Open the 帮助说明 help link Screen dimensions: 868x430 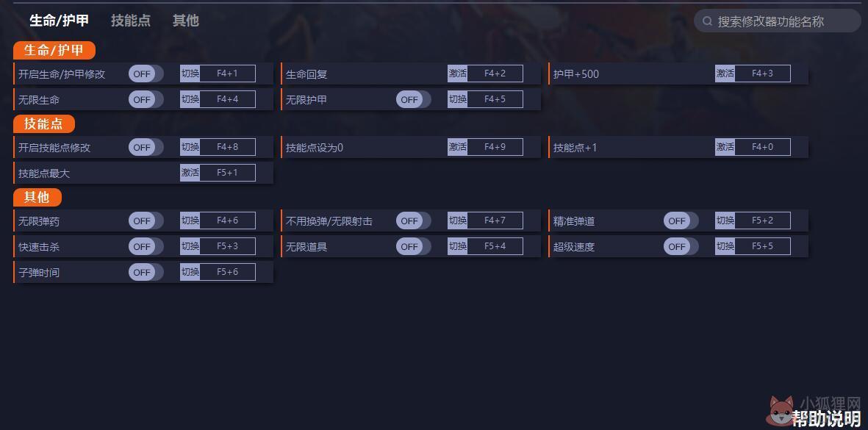827,418
